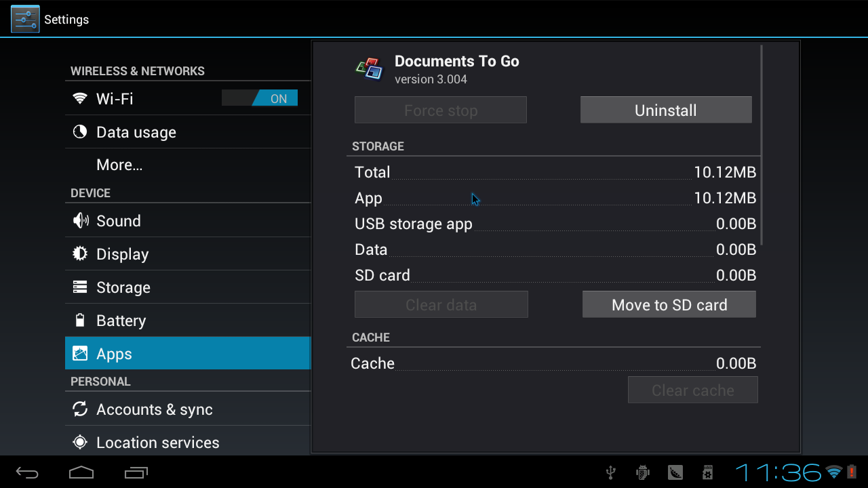Click the App 10.12MB storage row

tap(555, 198)
